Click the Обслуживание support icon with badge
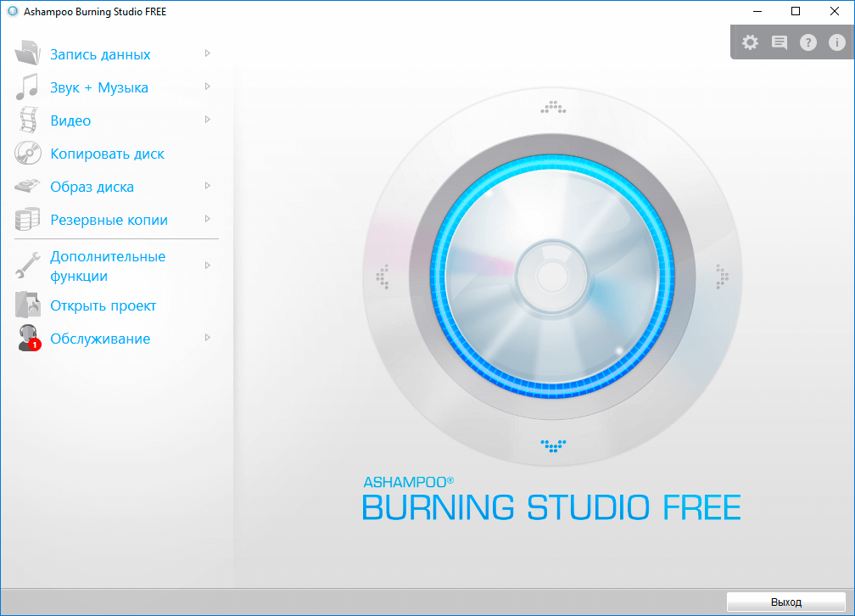The width and height of the screenshot is (855, 616). point(28,339)
